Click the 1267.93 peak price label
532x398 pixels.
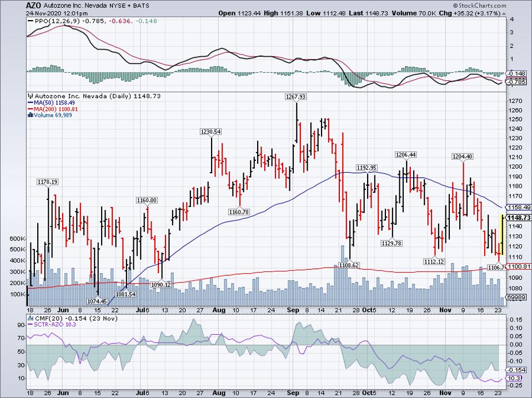pyautogui.click(x=296, y=97)
